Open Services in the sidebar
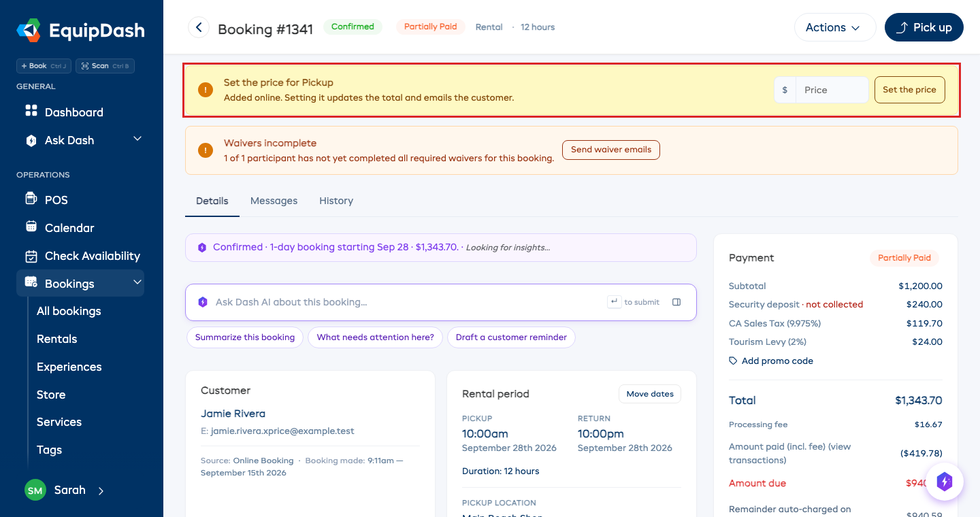Viewport: 980px width, 517px height. 59,422
